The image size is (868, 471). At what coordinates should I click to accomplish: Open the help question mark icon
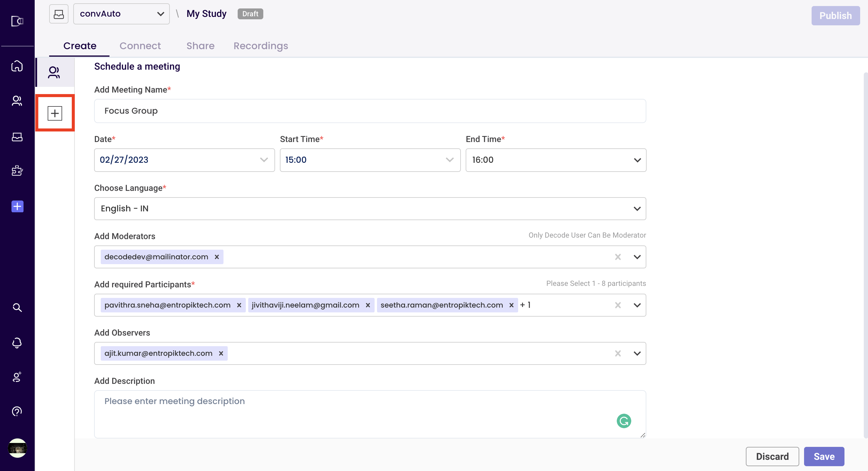pos(17,411)
